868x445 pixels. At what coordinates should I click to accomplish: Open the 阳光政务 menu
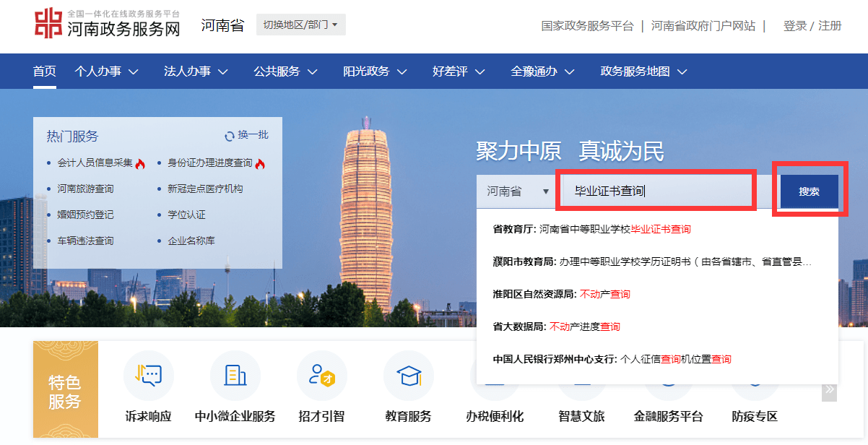(368, 71)
